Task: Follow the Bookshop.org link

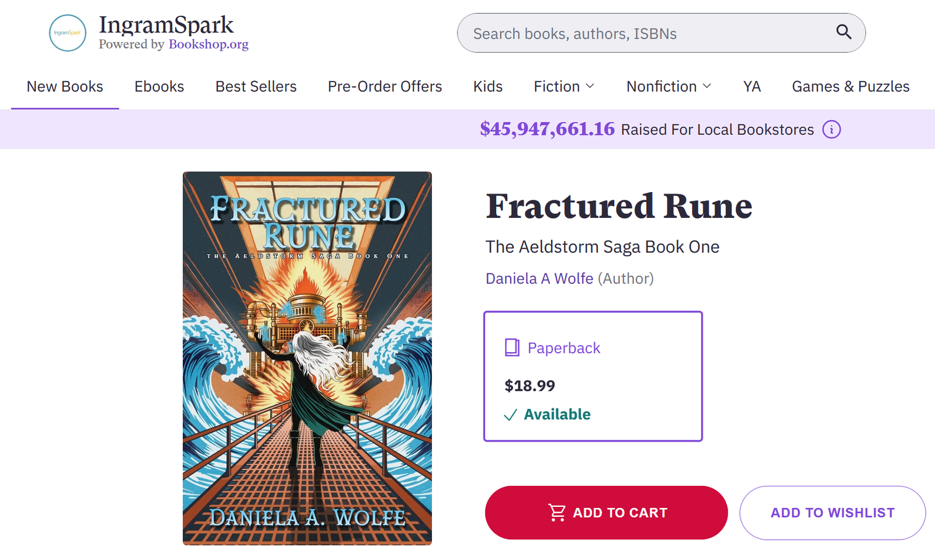Action: [209, 44]
